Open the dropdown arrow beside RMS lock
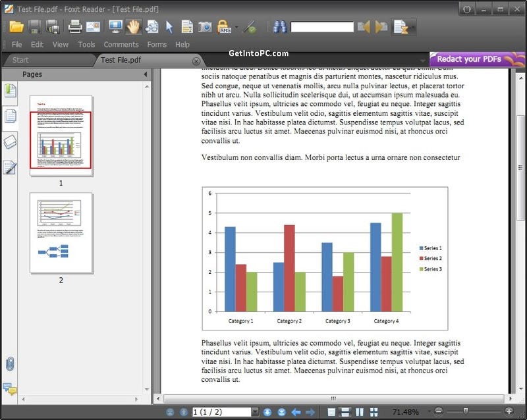527x420 pixels. [236, 27]
